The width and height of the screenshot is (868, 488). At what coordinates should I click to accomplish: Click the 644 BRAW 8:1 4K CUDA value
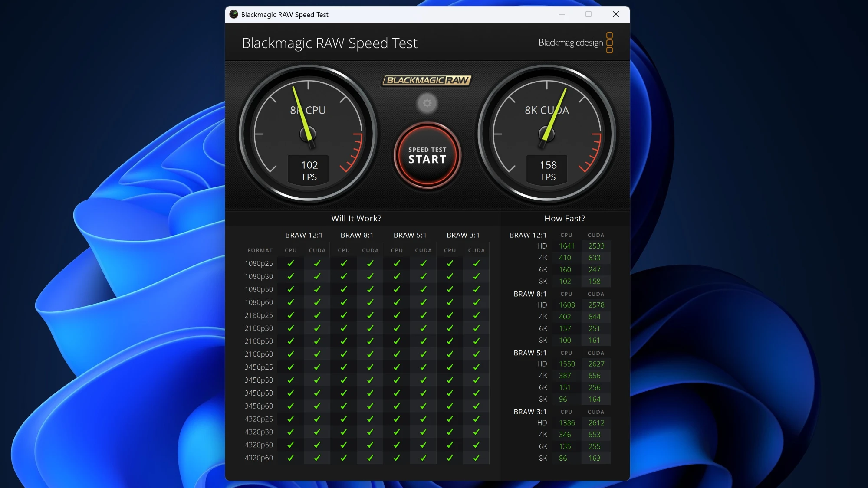tap(594, 317)
